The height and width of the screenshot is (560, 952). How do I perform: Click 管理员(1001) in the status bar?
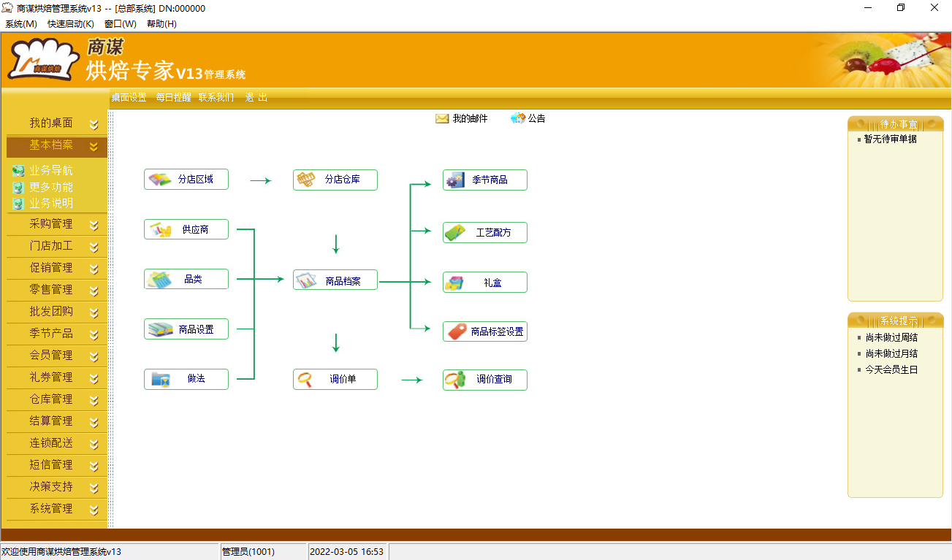point(248,552)
